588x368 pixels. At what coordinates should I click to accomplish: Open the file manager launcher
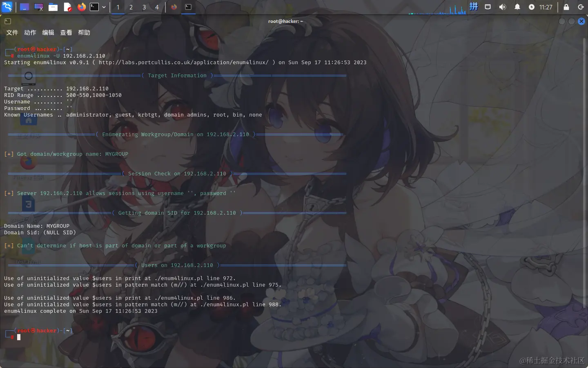coord(53,7)
